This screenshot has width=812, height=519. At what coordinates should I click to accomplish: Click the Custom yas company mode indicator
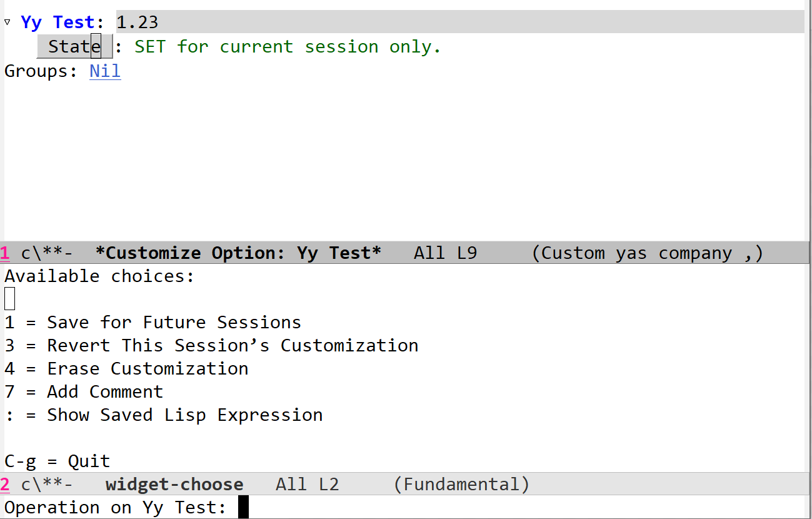point(647,253)
